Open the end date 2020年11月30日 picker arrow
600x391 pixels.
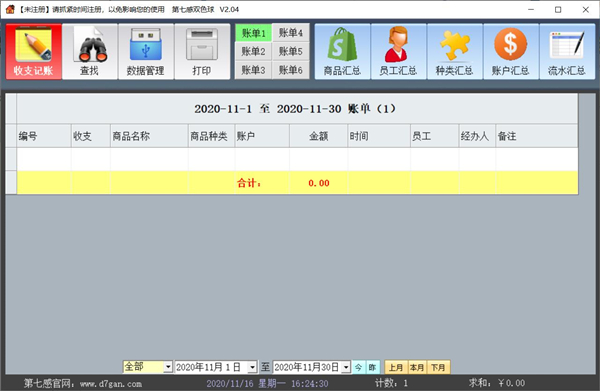click(x=346, y=367)
